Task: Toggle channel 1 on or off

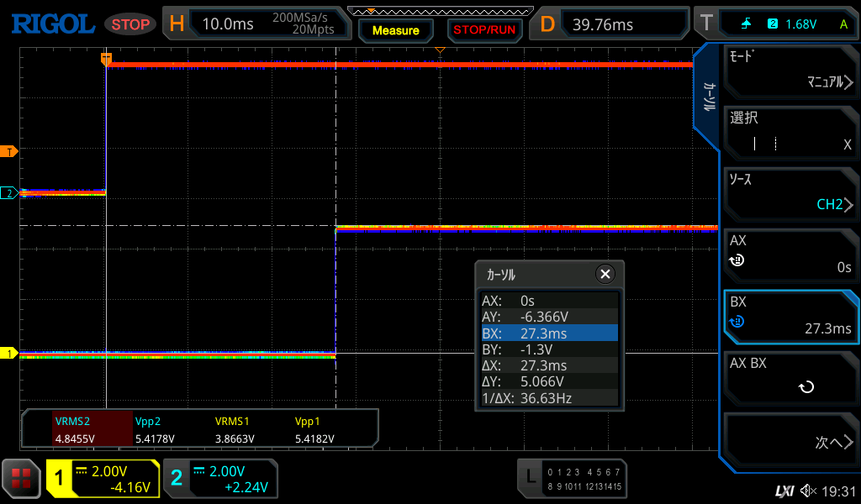Action: (103, 479)
